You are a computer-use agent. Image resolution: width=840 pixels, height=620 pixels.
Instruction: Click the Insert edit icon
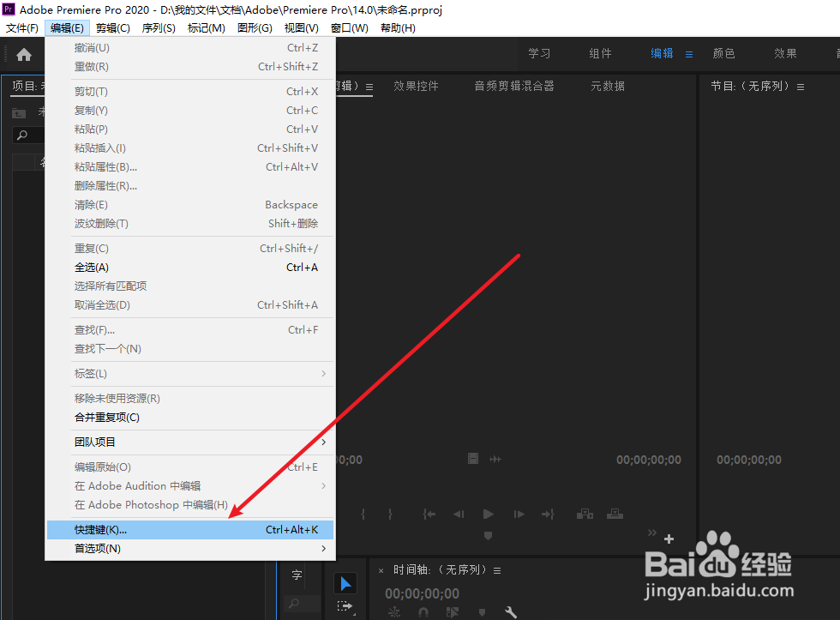tap(585, 515)
